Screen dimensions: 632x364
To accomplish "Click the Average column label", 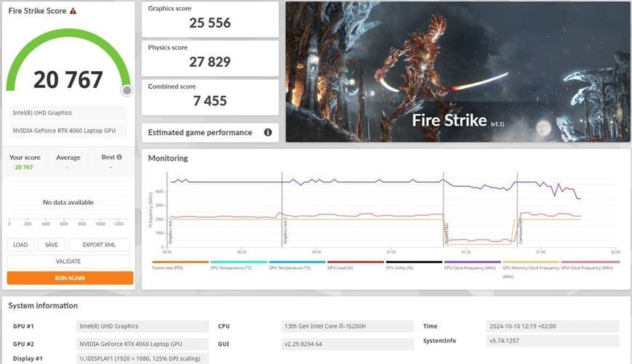I will [x=68, y=158].
